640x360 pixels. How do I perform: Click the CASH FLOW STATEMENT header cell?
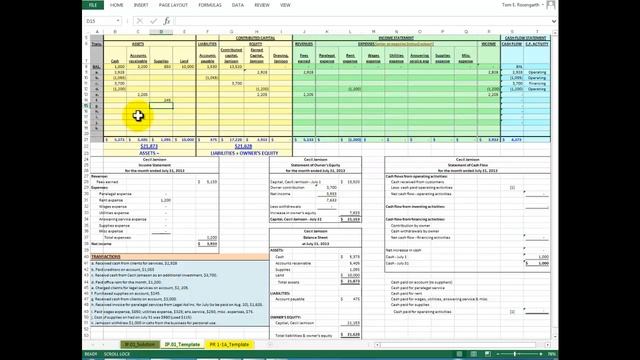pos(525,38)
